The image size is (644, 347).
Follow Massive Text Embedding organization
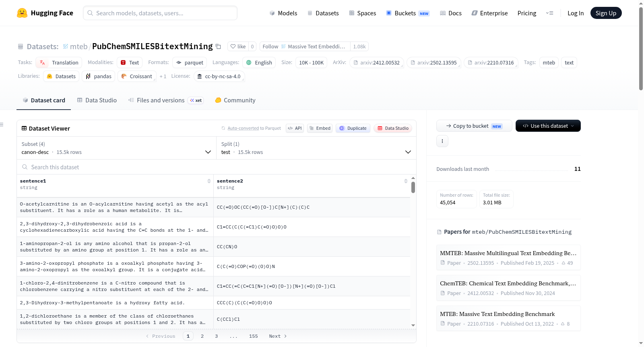point(305,46)
